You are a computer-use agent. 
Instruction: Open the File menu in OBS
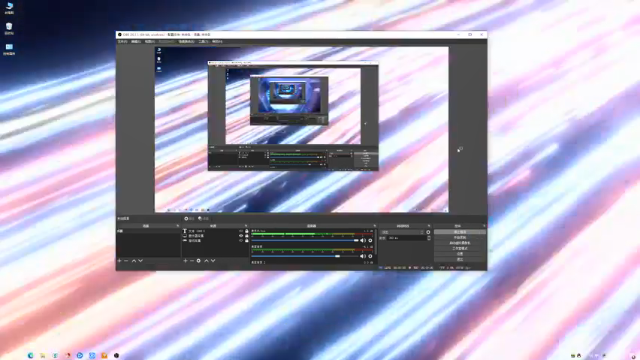tap(122, 42)
